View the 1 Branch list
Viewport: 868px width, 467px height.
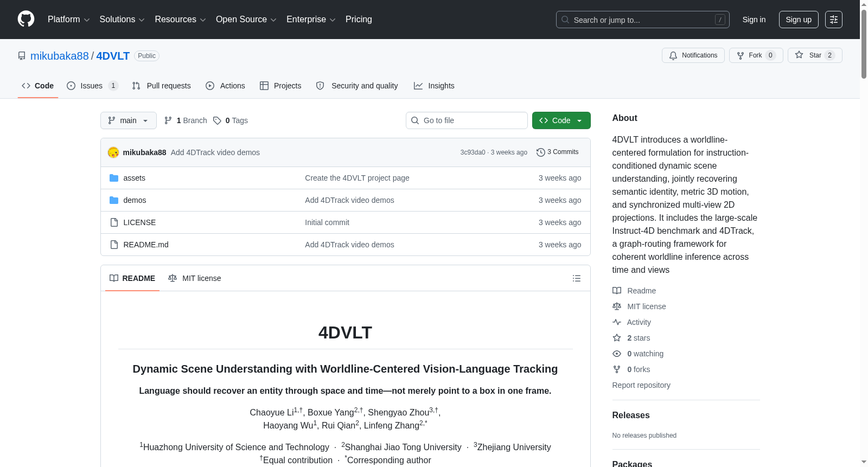[x=186, y=120]
